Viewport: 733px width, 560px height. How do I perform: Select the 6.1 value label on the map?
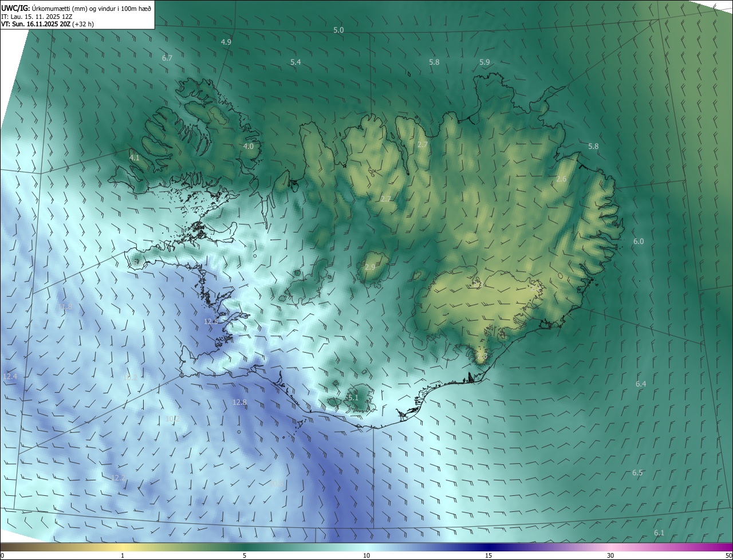[659, 533]
